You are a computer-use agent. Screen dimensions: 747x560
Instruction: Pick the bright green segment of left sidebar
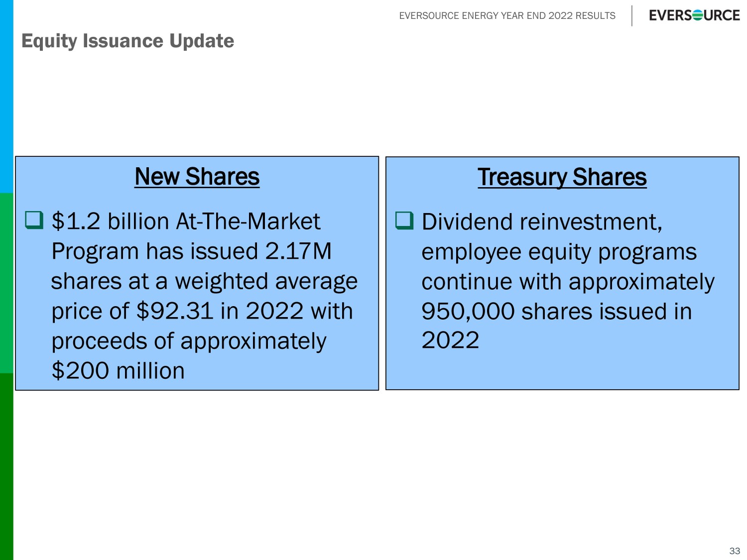pyautogui.click(x=6, y=283)
